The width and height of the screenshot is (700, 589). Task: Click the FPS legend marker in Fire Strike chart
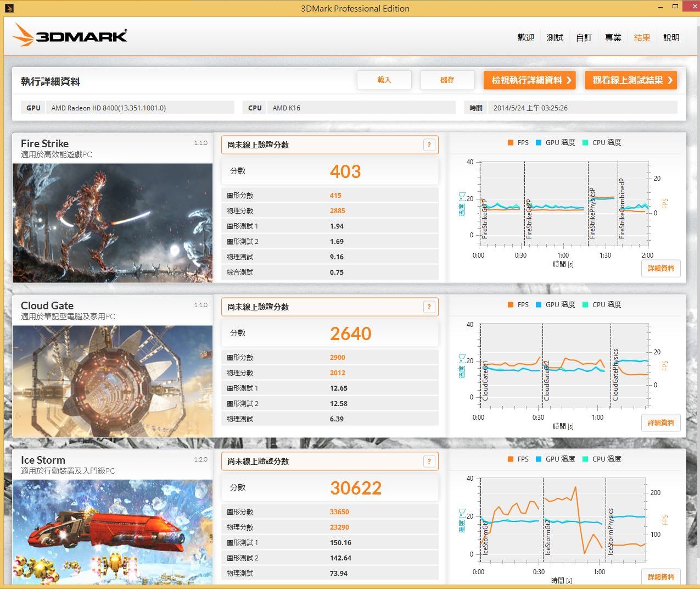coord(511,143)
